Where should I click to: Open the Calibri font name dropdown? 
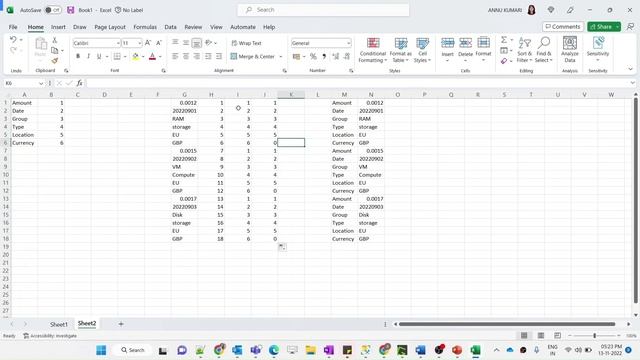click(x=118, y=43)
